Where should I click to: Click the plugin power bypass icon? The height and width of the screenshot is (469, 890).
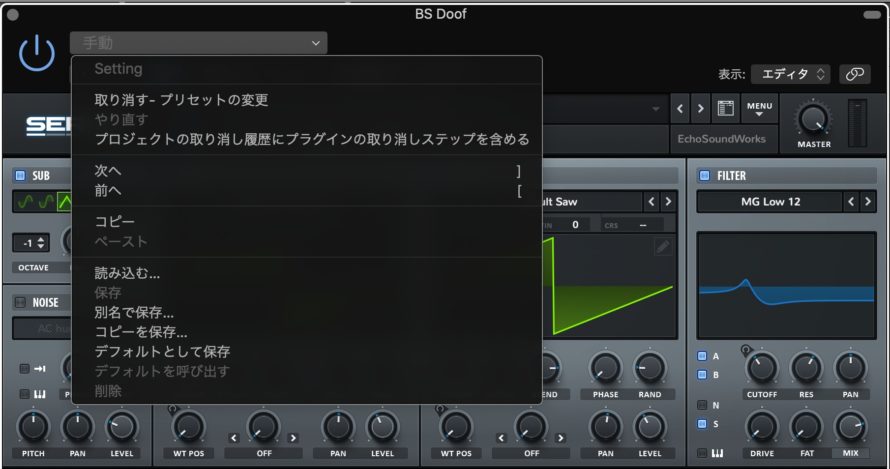37,52
